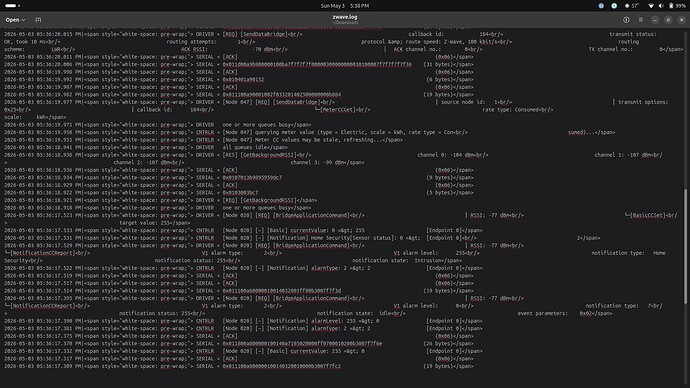The width and height of the screenshot is (690, 388).
Task: Click '(26 bytes)' log text
Action: tap(438, 344)
